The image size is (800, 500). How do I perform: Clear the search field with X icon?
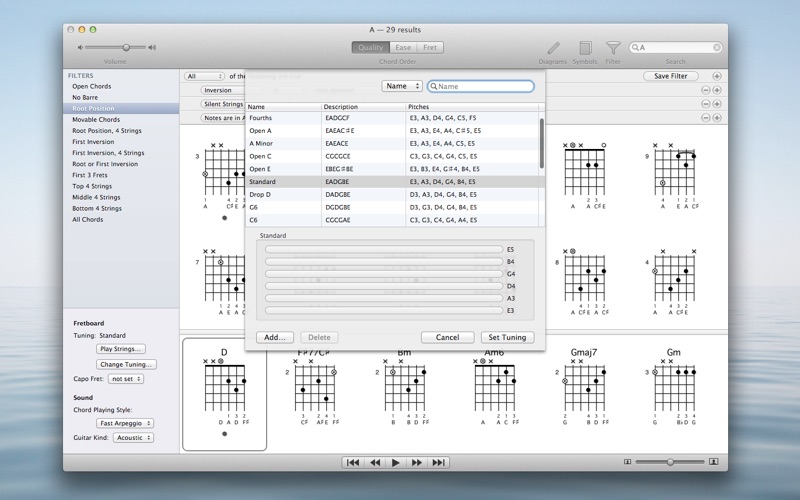(716, 47)
